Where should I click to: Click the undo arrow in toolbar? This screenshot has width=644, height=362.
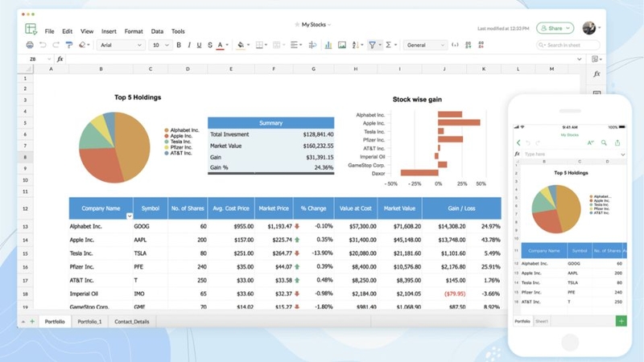[x=43, y=45]
